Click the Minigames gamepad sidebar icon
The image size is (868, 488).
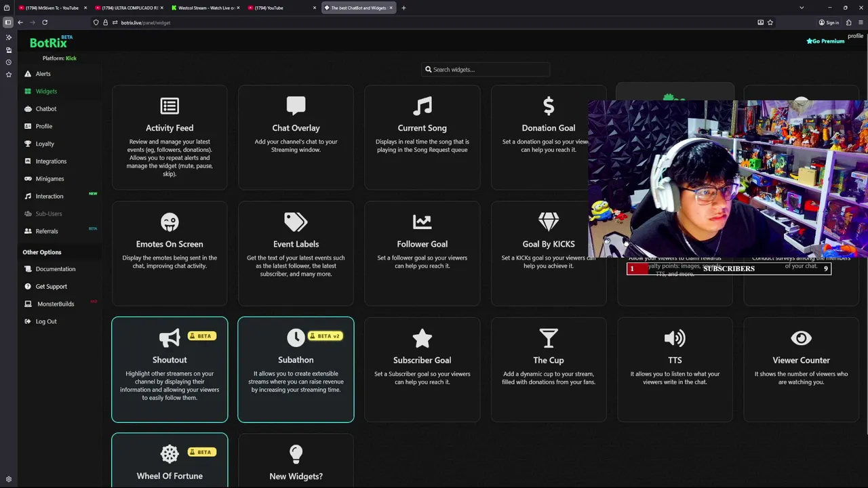tap(28, 179)
